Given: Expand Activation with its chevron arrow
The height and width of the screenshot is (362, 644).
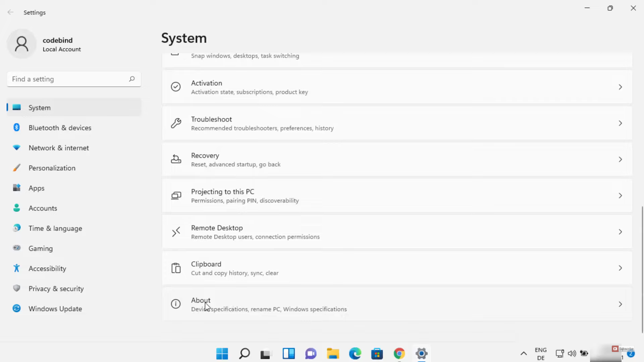Looking at the screenshot, I should point(620,87).
